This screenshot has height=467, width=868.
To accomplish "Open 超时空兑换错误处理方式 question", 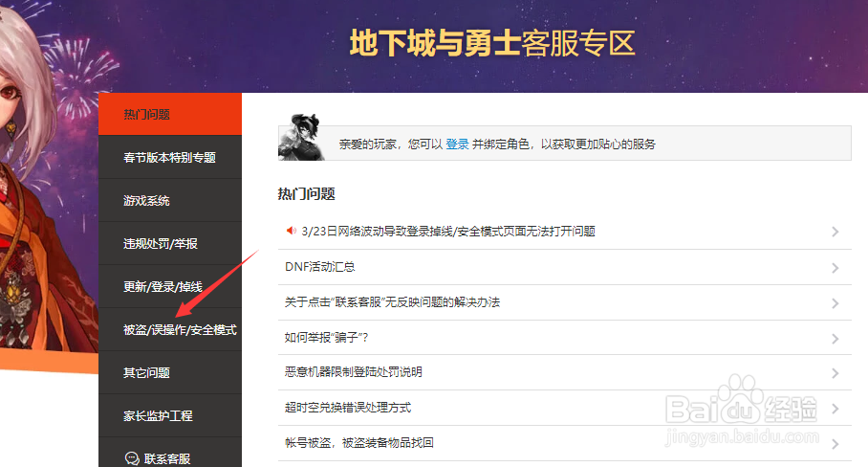I will click(x=348, y=407).
